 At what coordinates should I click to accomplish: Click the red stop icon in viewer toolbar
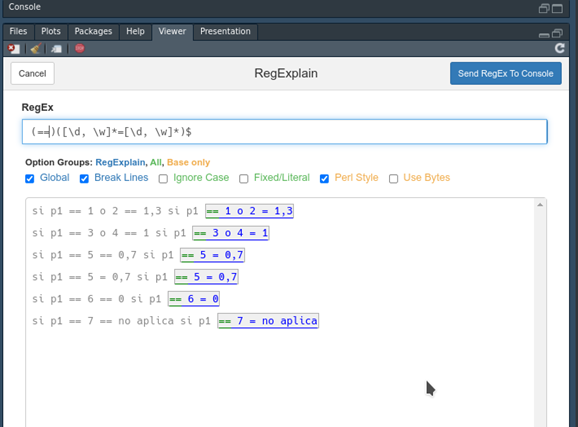point(80,48)
